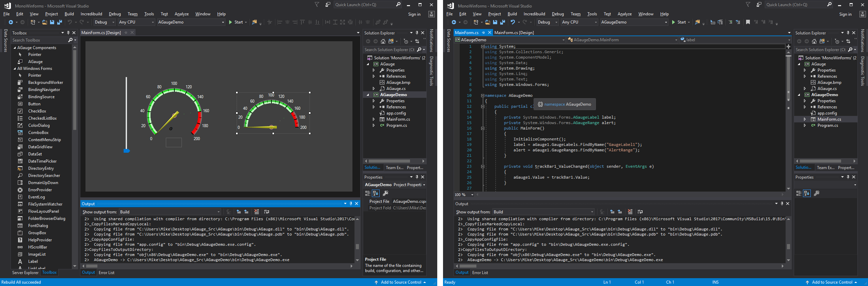Collapse the MainForm() constructor outlining box

pos(483,129)
